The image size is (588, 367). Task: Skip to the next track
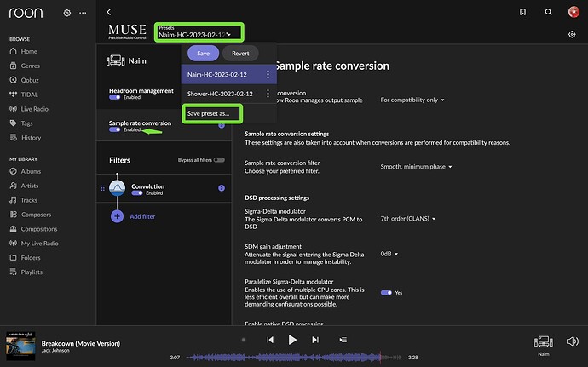point(315,340)
